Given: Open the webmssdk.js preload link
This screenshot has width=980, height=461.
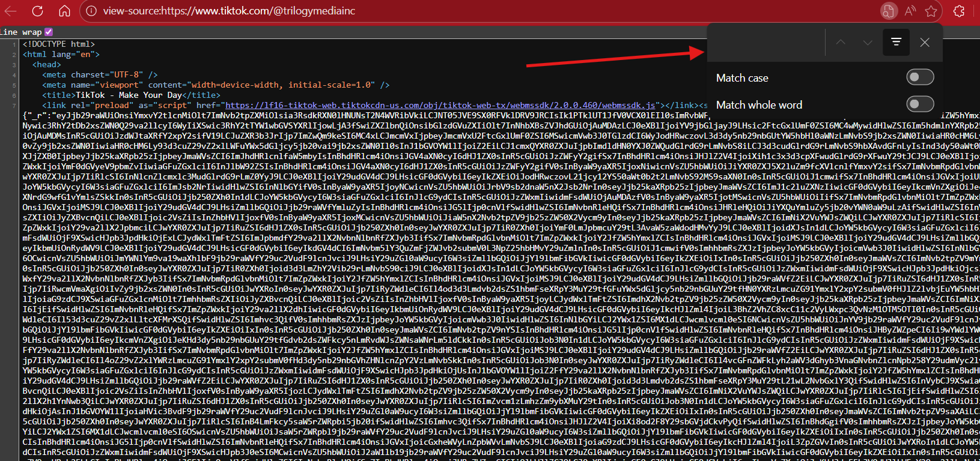Looking at the screenshot, I should (x=441, y=105).
